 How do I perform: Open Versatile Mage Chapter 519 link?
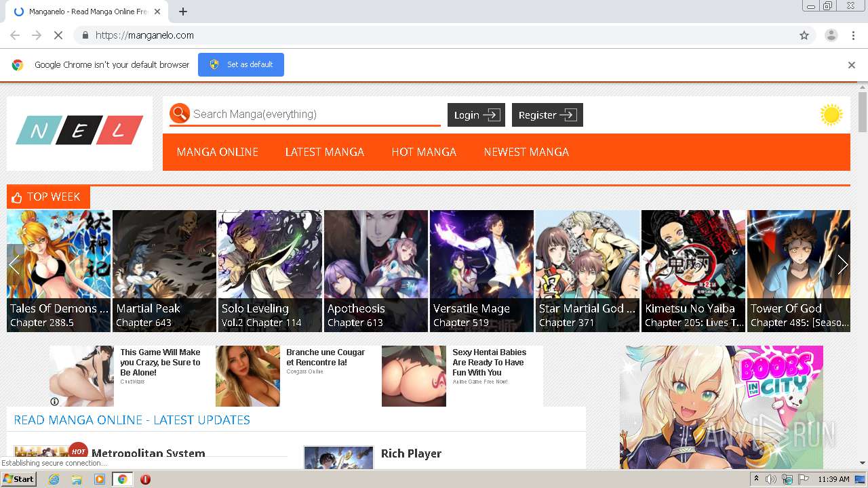(461, 323)
